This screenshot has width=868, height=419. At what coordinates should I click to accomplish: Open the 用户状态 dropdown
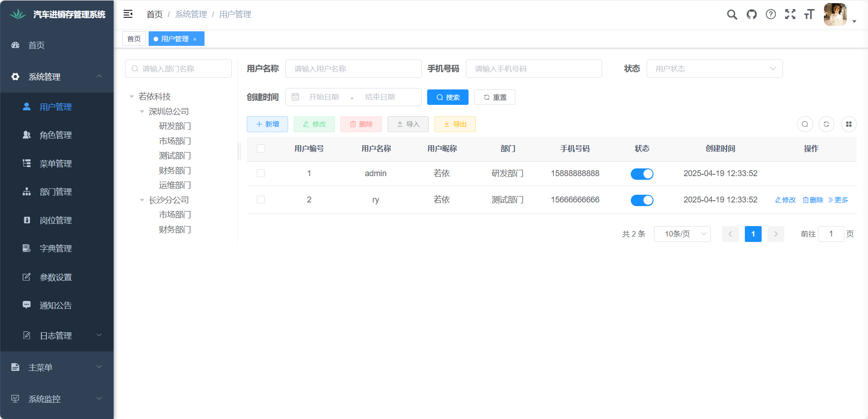click(714, 69)
